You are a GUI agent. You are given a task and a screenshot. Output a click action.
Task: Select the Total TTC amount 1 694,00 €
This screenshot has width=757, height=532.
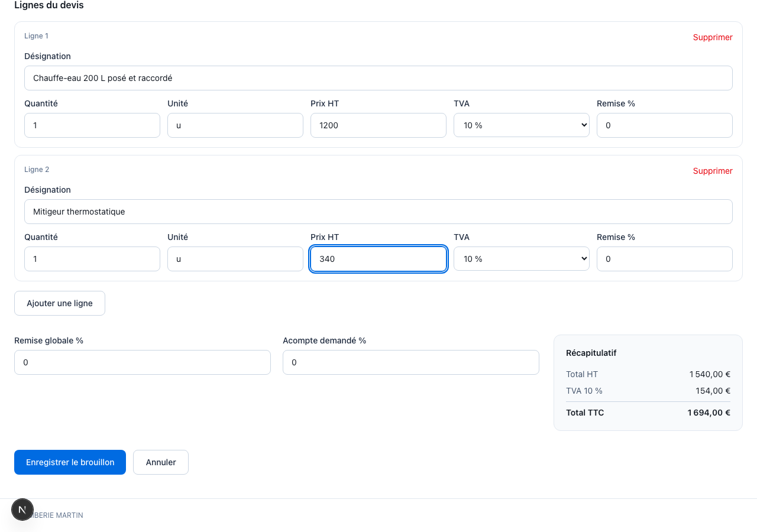[x=709, y=413]
